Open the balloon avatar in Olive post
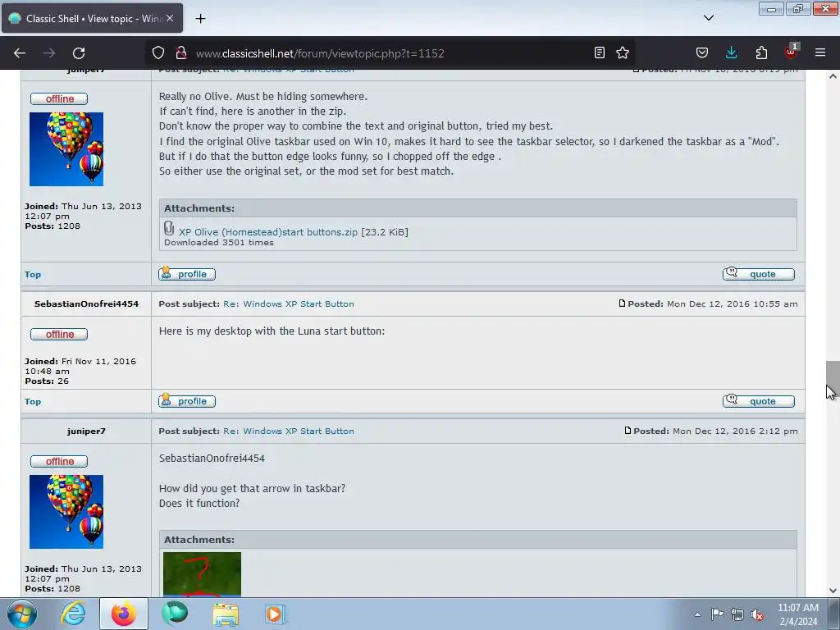The height and width of the screenshot is (630, 840). click(x=66, y=149)
